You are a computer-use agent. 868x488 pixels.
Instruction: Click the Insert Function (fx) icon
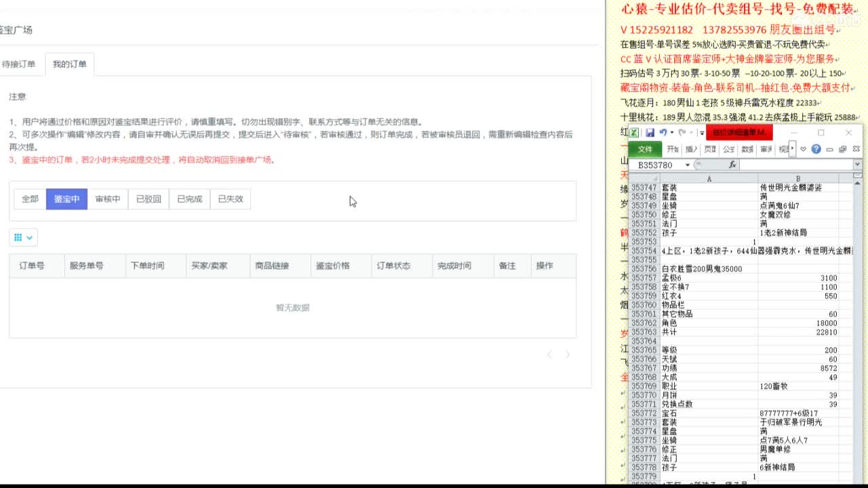coord(732,164)
